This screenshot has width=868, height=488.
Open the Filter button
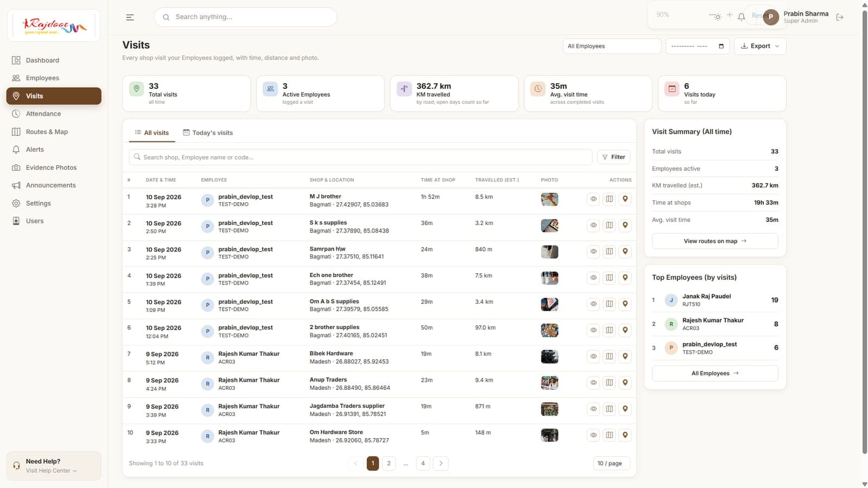click(x=614, y=157)
